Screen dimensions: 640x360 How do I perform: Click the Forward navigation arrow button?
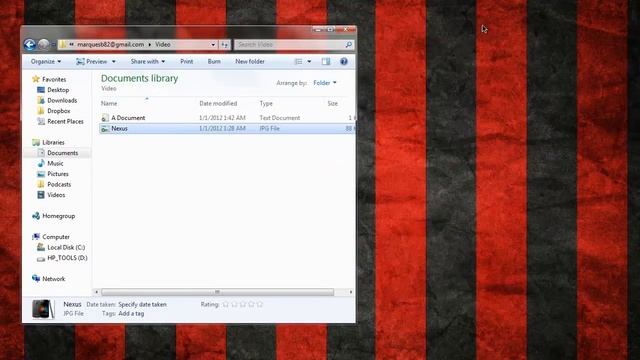43,44
